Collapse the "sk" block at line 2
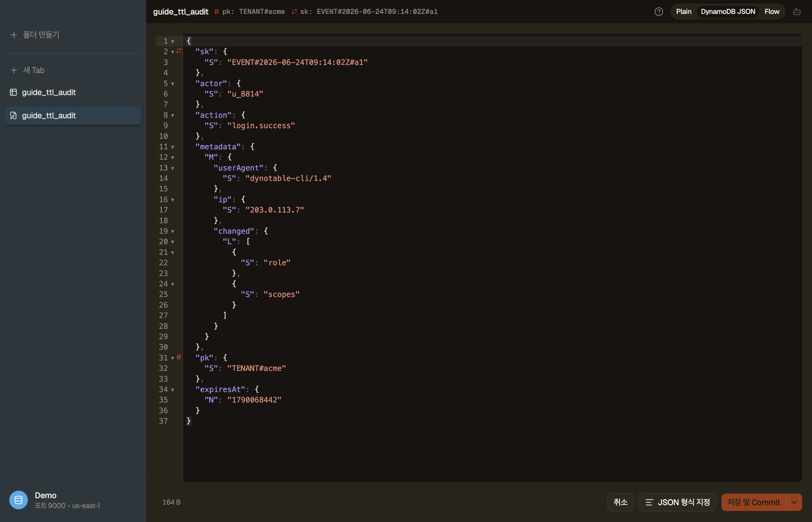Screen dimensions: 812x522 click(173, 52)
